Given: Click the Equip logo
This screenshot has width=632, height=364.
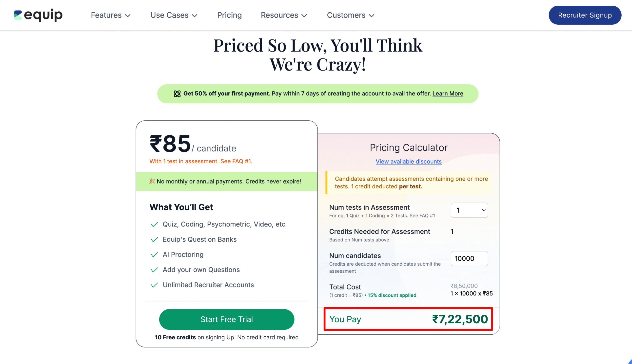Looking at the screenshot, I should (x=38, y=15).
